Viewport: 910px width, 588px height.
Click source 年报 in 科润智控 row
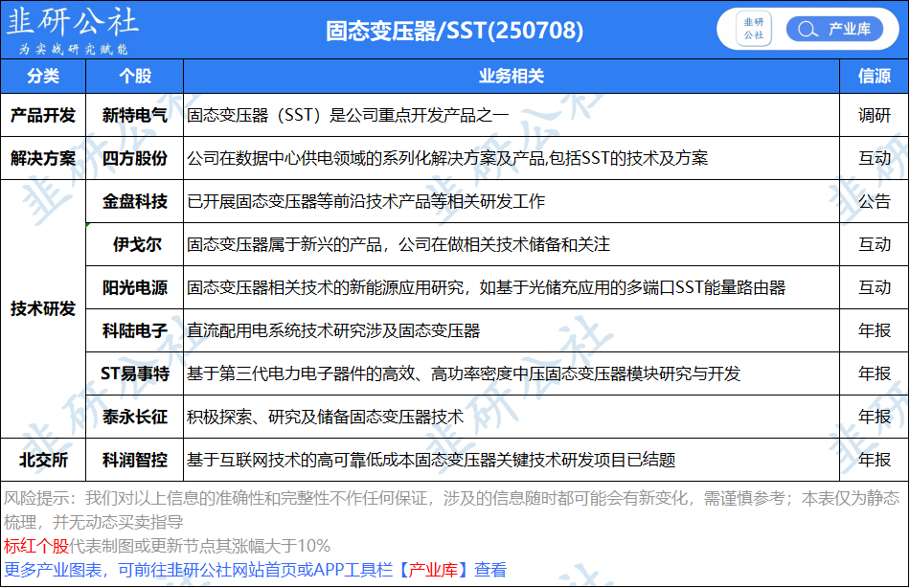pyautogui.click(x=874, y=460)
